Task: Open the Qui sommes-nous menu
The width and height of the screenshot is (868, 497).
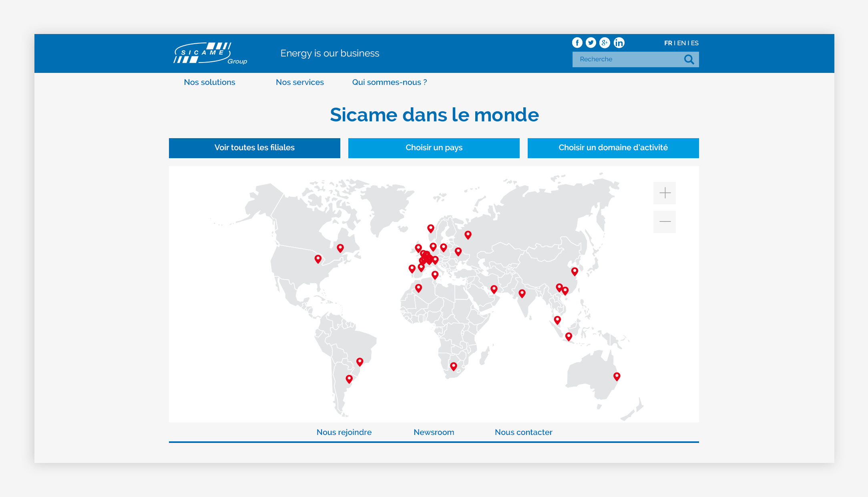Action: [390, 82]
